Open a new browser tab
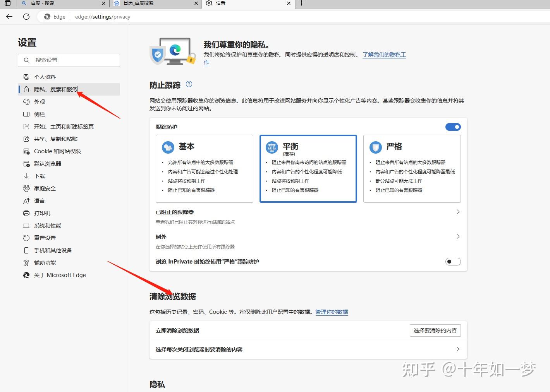The width and height of the screenshot is (550, 392). point(301,4)
